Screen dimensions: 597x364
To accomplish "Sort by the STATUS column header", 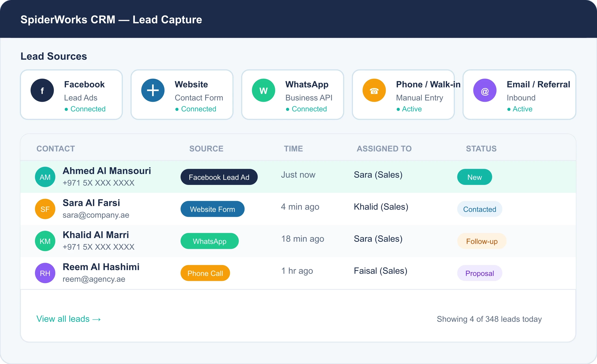I will pos(481,148).
